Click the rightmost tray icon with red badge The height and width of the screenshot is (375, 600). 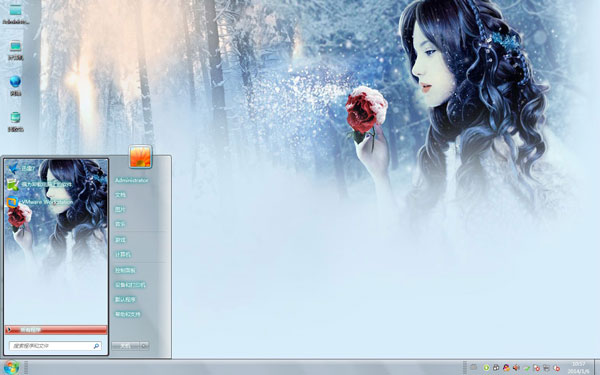[556, 368]
